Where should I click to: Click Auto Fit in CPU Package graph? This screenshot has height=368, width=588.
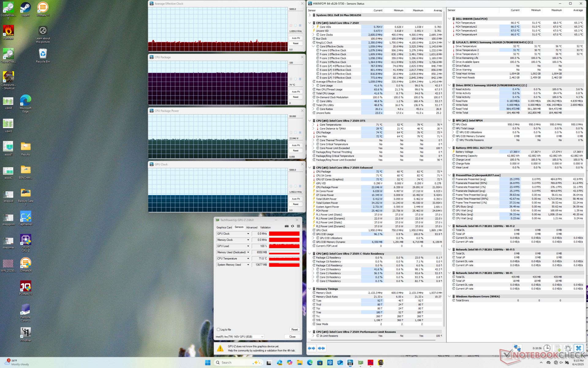point(296,92)
